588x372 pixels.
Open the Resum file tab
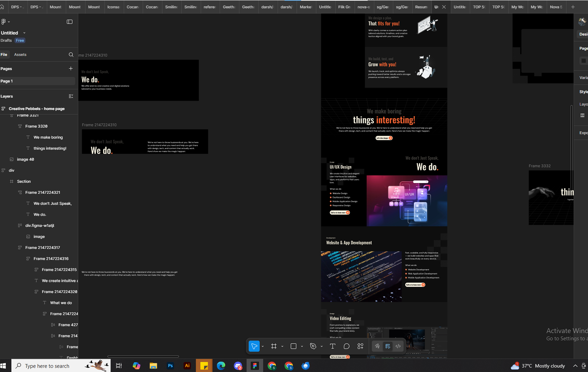coord(421,7)
